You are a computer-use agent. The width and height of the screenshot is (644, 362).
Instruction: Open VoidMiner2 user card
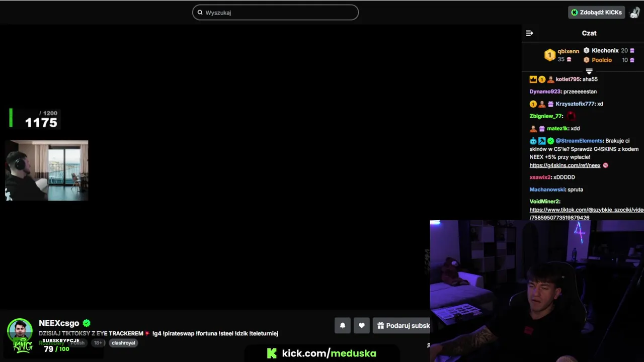[544, 202]
